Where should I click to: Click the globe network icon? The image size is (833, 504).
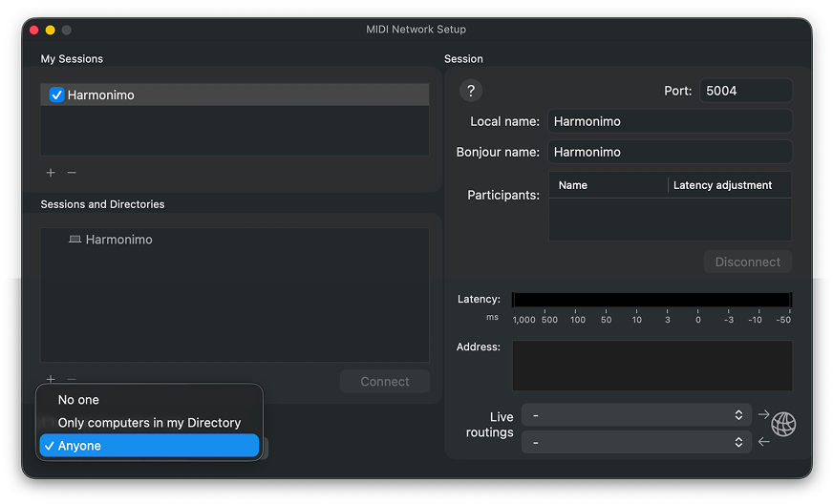pyautogui.click(x=783, y=424)
